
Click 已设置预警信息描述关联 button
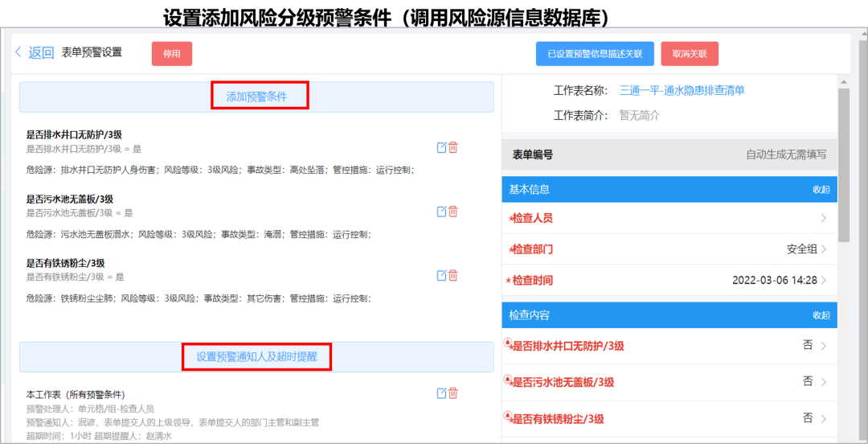coord(595,54)
